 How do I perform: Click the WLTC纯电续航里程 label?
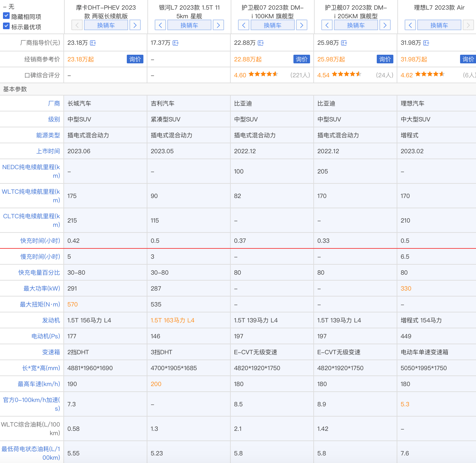(31, 196)
